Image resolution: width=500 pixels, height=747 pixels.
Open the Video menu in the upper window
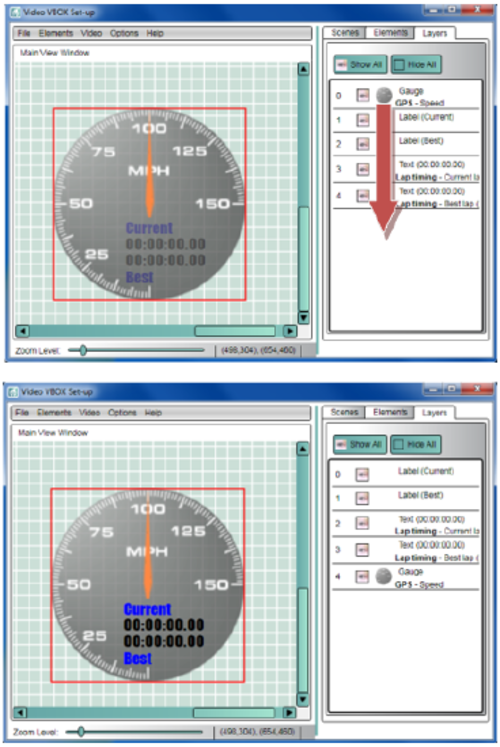[x=91, y=33]
